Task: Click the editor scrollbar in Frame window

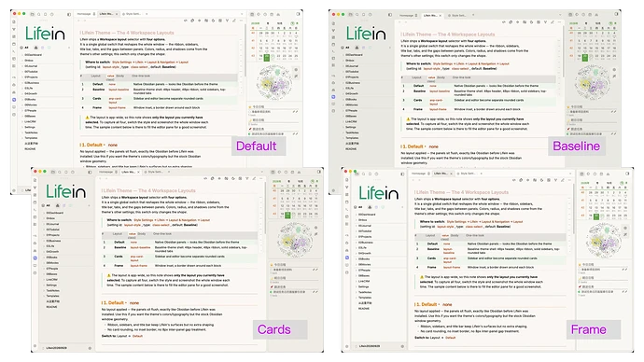Action: 574,209
